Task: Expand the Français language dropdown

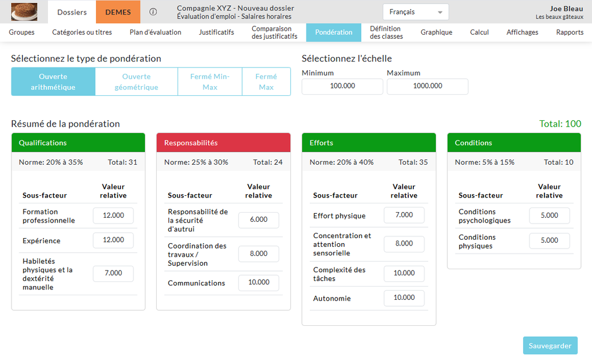Action: (416, 12)
